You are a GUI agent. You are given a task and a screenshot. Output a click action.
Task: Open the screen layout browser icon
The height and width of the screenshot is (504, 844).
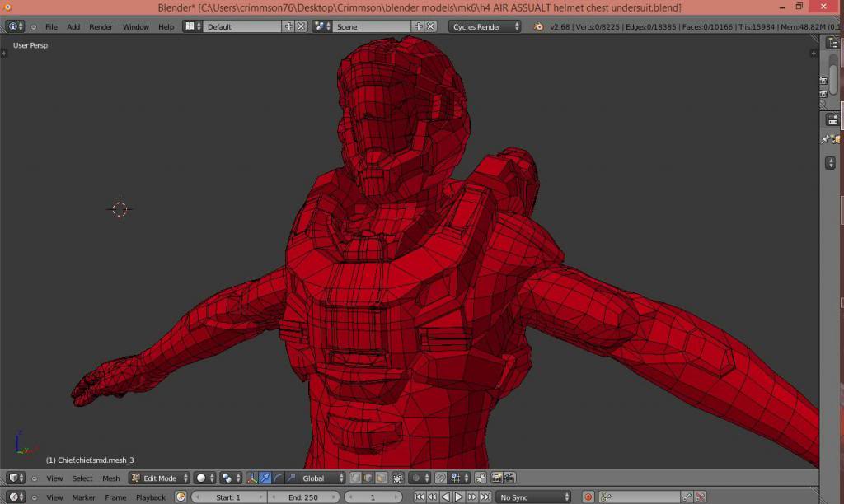point(192,26)
